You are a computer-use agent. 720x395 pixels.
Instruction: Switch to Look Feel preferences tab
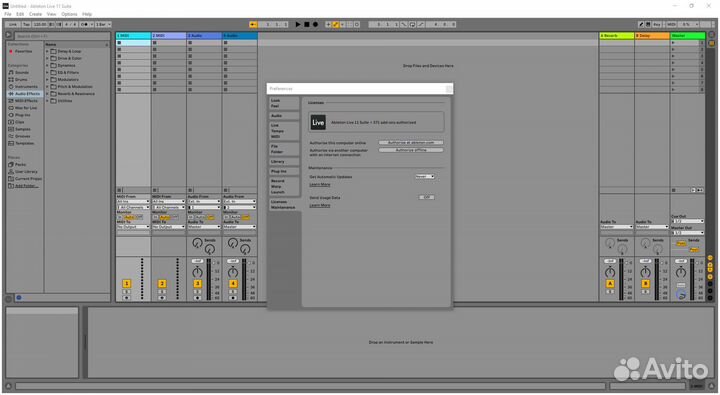click(x=284, y=103)
